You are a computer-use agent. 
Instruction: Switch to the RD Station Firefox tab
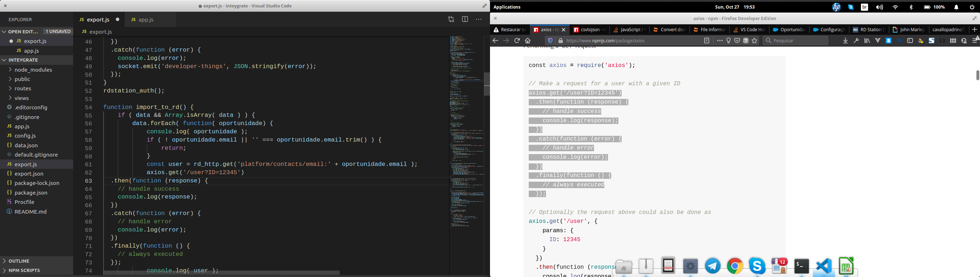point(868,30)
